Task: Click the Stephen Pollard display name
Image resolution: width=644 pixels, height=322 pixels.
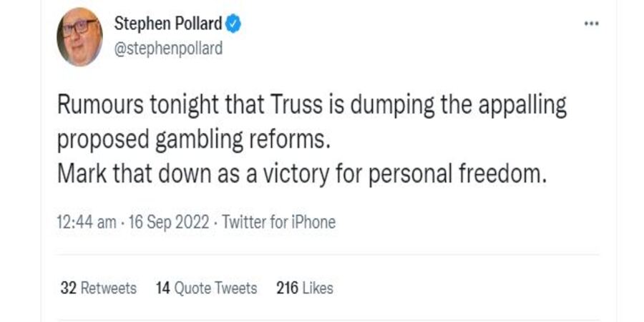Action: [x=168, y=24]
